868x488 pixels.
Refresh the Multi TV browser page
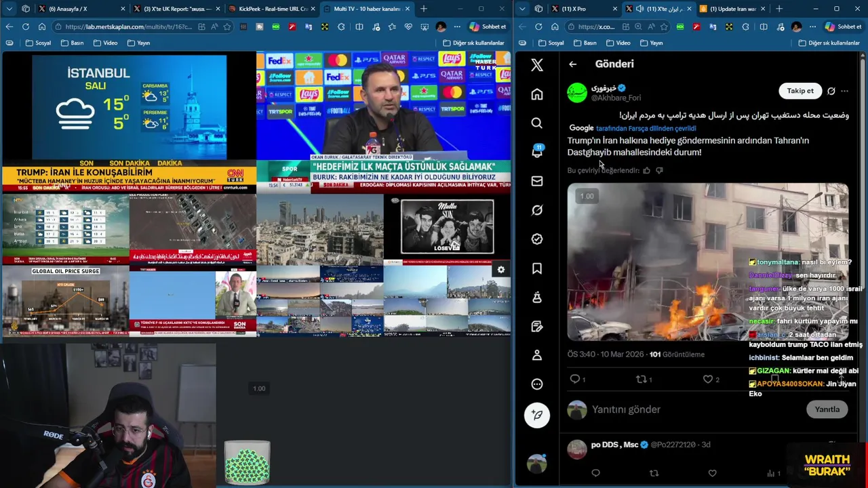[x=25, y=26]
